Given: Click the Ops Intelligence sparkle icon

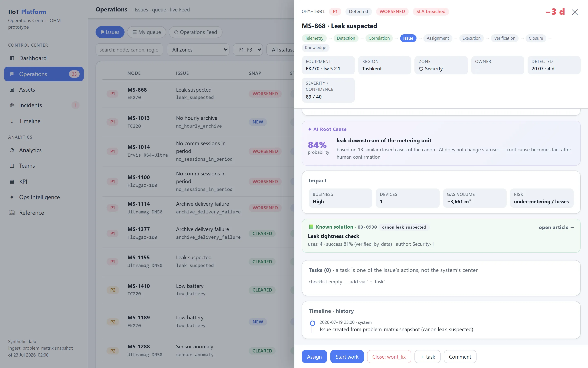Looking at the screenshot, I should 12,197.
